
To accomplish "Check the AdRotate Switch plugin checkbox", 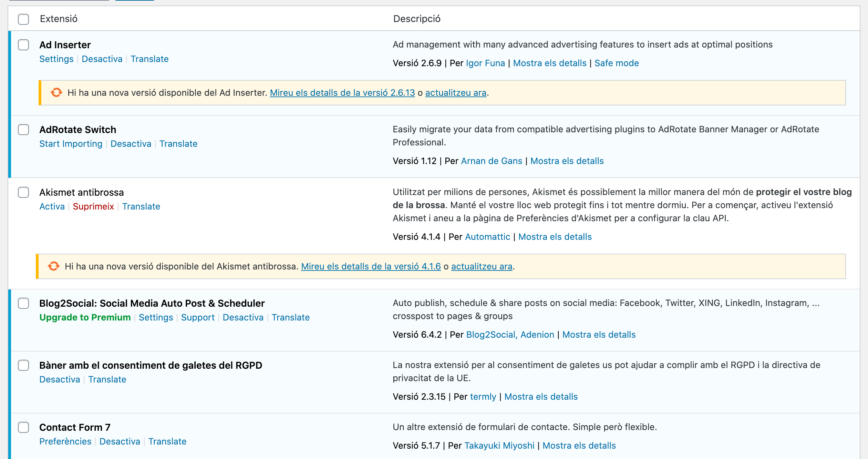I will (x=23, y=130).
